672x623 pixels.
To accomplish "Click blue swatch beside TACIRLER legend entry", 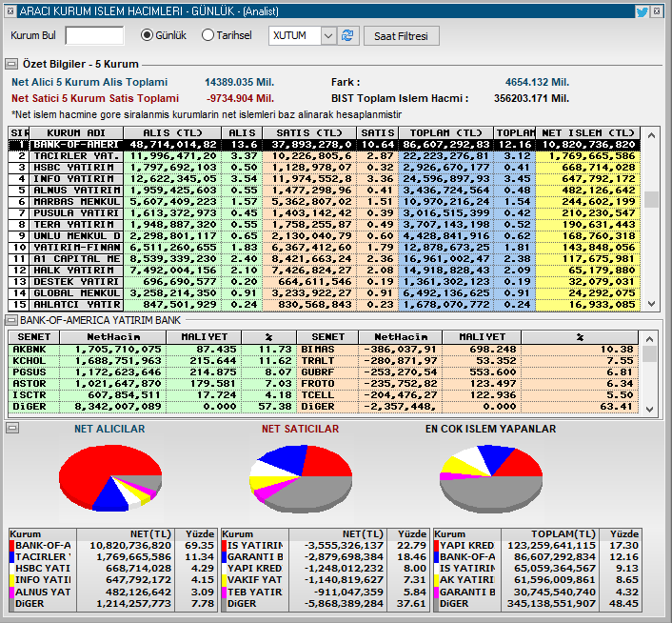I will (12, 557).
